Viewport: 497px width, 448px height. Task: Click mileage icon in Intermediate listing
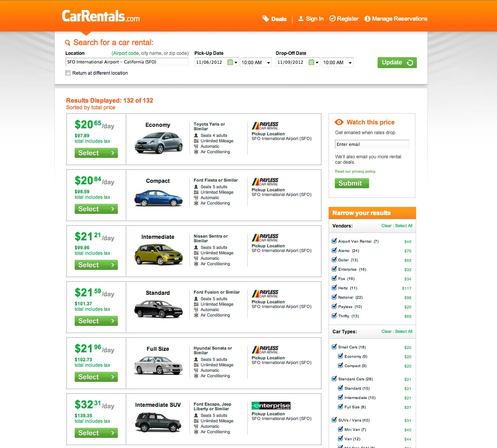(x=196, y=253)
